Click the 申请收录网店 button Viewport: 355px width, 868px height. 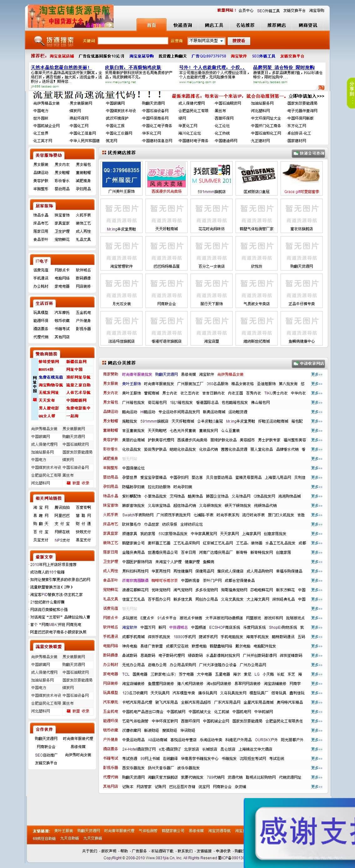coord(309,364)
